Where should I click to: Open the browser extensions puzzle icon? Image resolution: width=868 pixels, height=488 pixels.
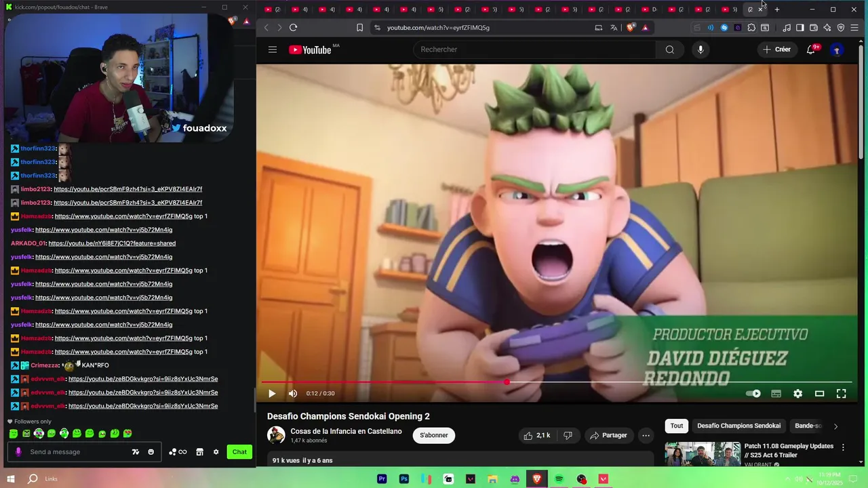point(751,28)
